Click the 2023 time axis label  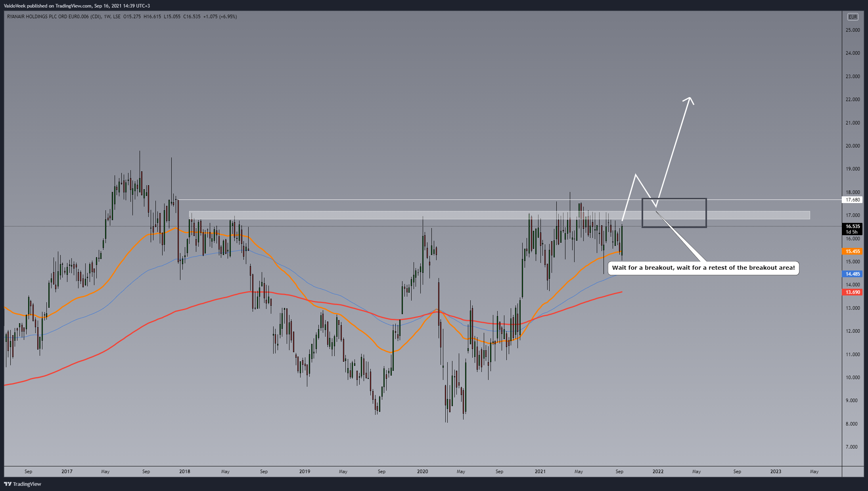coord(776,472)
